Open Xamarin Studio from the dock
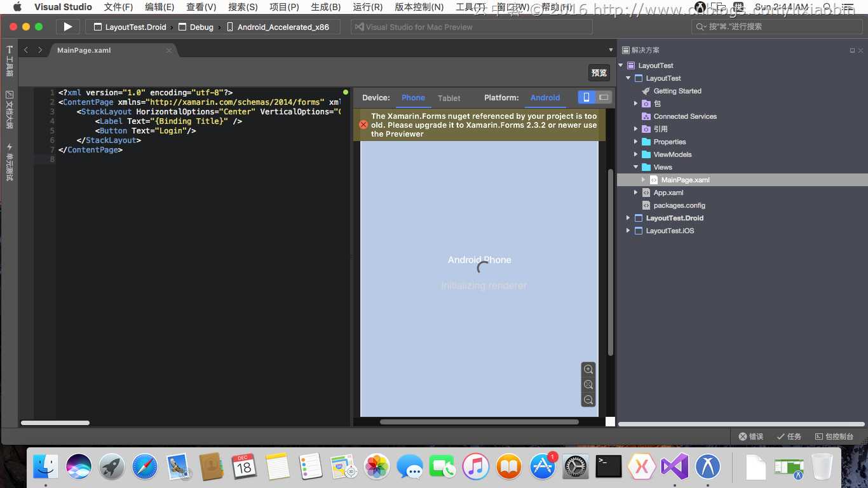This screenshot has height=488, width=868. (x=642, y=467)
